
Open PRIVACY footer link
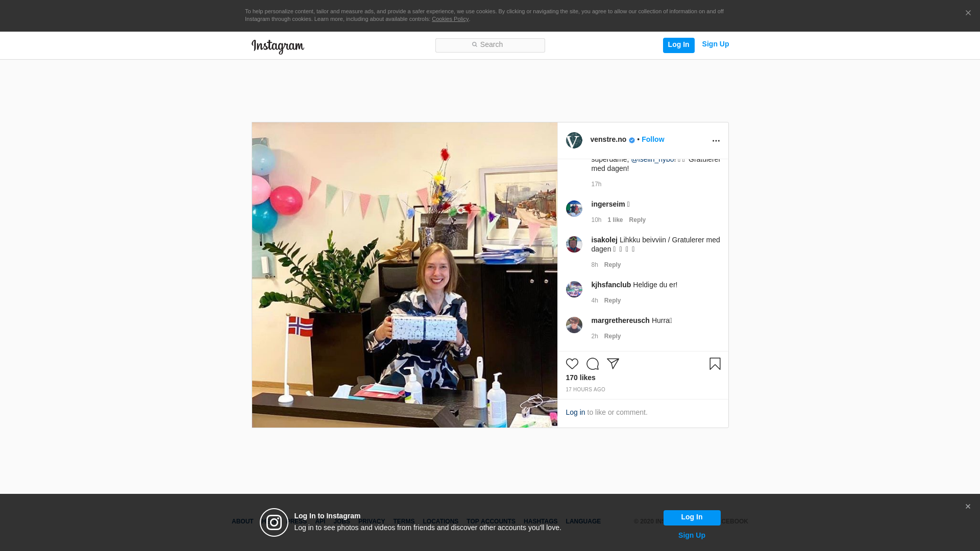pos(372,521)
